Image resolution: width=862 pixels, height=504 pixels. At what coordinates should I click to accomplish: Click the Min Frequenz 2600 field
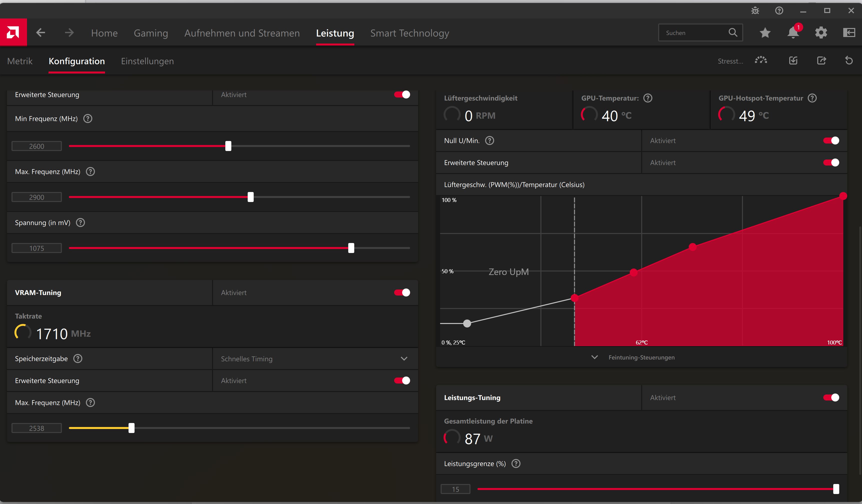[37, 146]
